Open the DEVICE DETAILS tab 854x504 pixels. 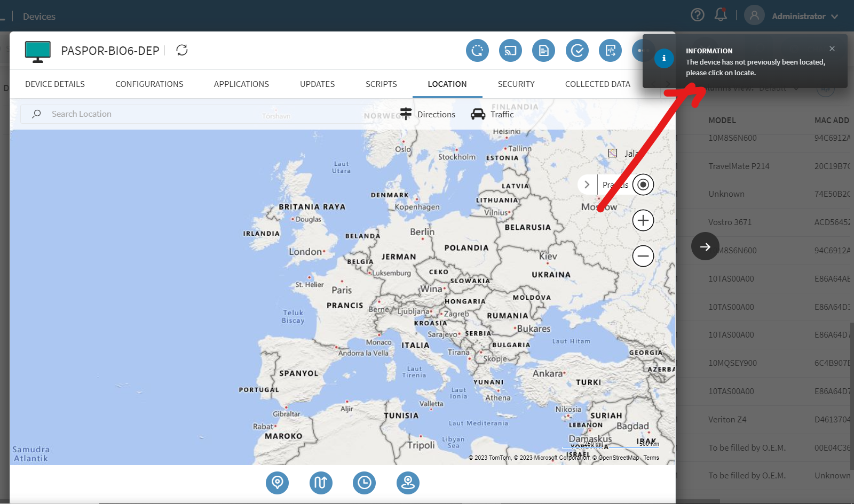point(55,84)
